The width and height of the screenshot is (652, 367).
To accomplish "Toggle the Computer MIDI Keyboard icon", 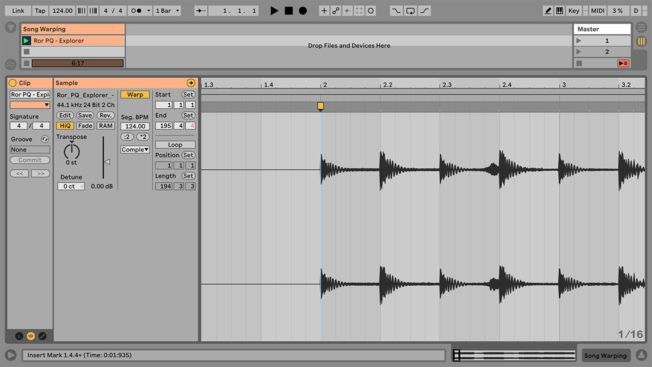I will pyautogui.click(x=559, y=11).
